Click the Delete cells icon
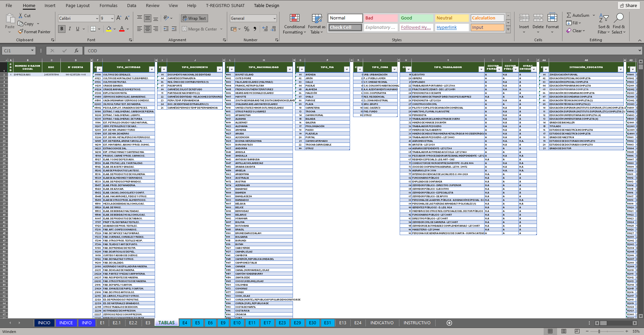This screenshot has width=644, height=335. (538, 18)
